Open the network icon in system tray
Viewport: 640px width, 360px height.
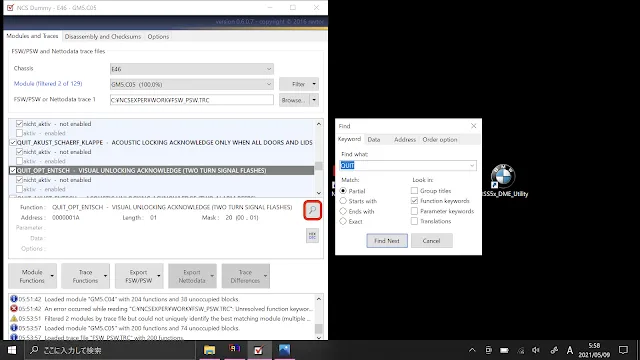pyautogui.click(x=520, y=350)
